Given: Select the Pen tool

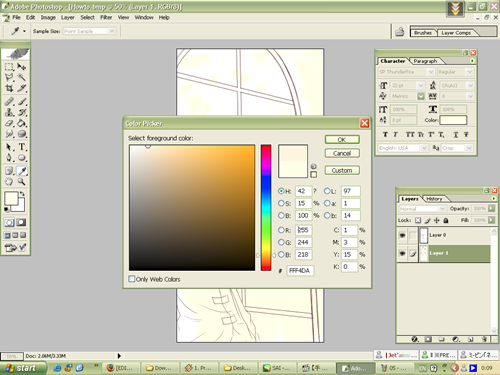Looking at the screenshot, I should point(9,158).
